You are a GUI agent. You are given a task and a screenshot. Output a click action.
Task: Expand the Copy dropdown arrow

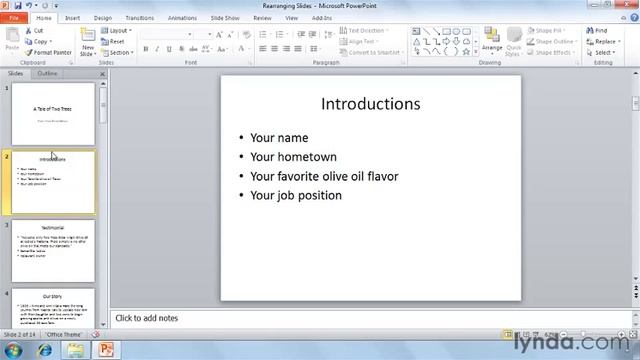[x=51, y=42]
